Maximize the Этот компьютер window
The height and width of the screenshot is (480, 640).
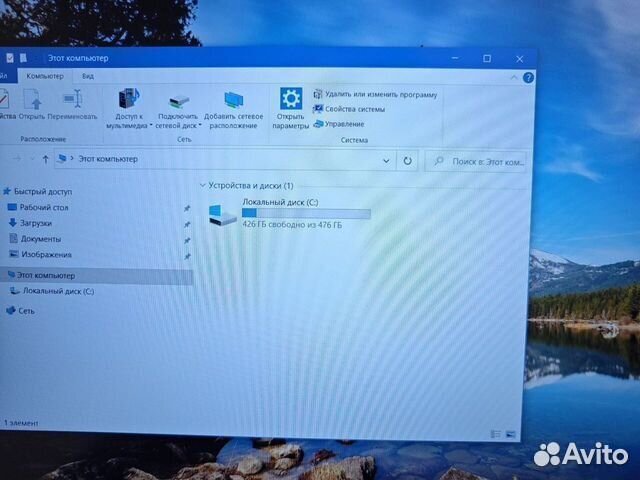pos(487,59)
